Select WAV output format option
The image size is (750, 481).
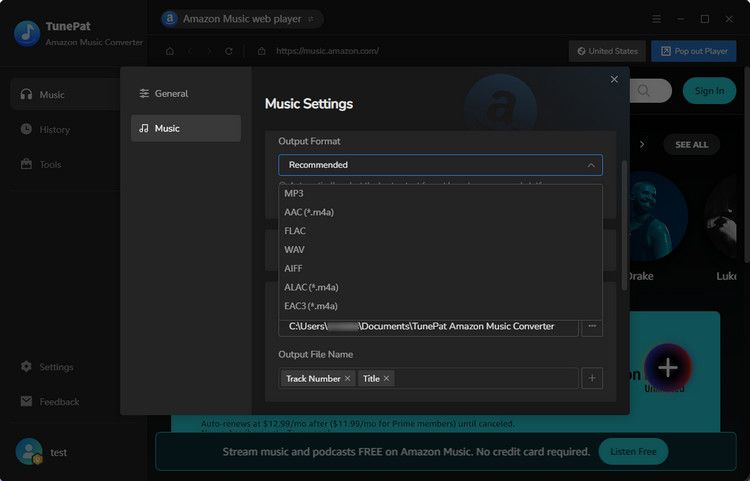440,250
